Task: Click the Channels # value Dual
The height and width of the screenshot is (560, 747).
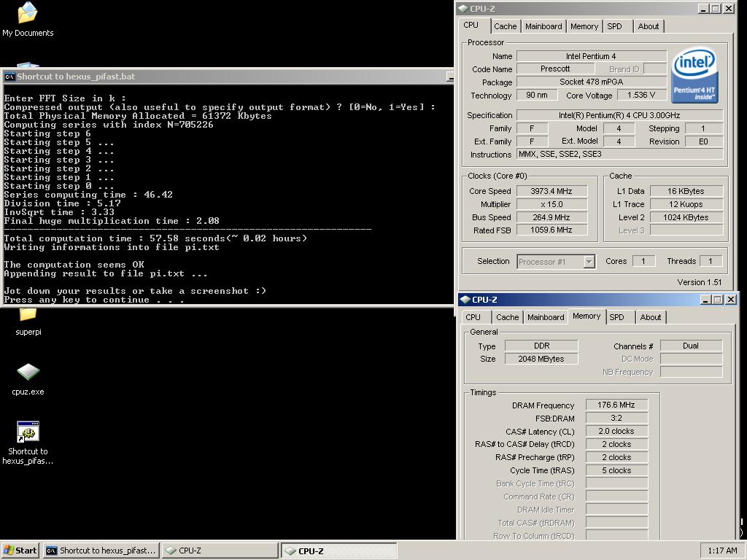Action: (x=692, y=346)
